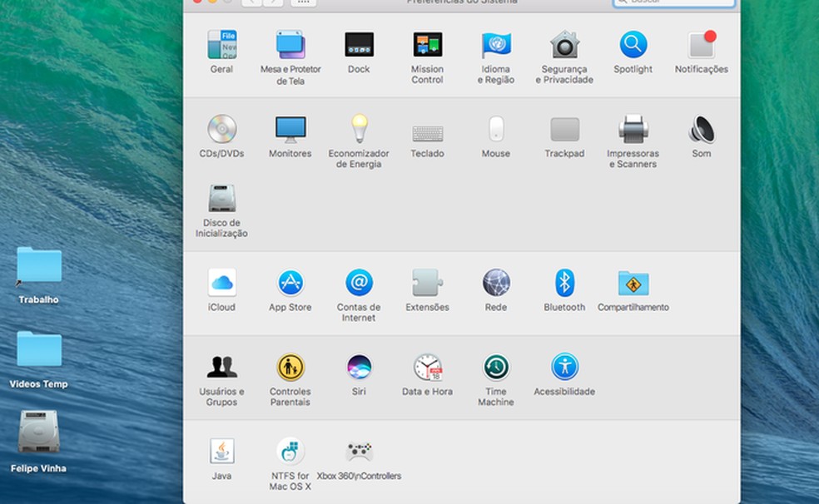Open Bluetooth settings
The width and height of the screenshot is (819, 504).
pyautogui.click(x=564, y=281)
